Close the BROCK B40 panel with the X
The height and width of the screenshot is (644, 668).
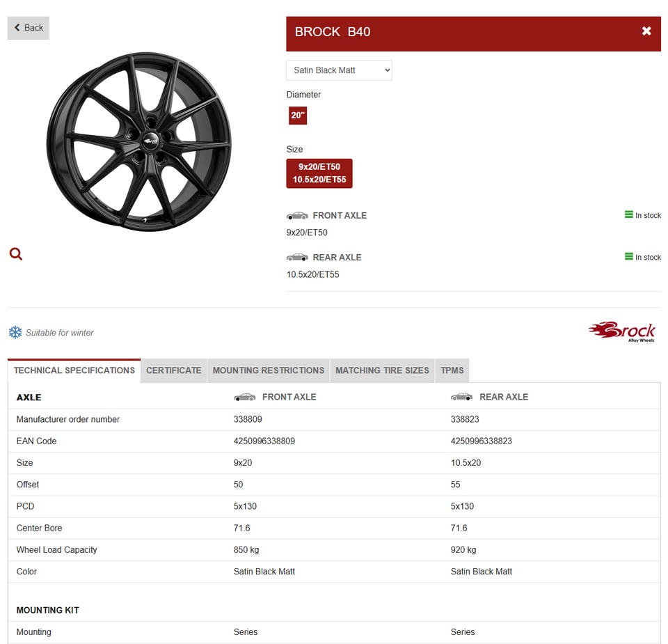(x=646, y=31)
